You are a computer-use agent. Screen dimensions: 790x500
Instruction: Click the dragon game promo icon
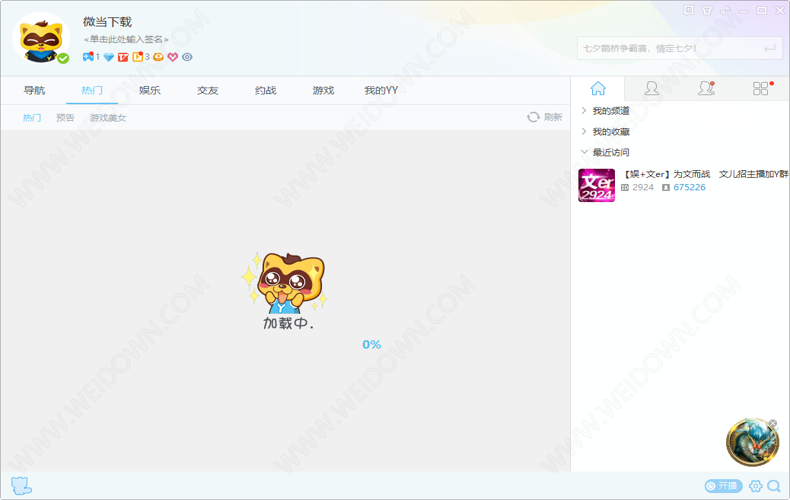click(x=752, y=443)
